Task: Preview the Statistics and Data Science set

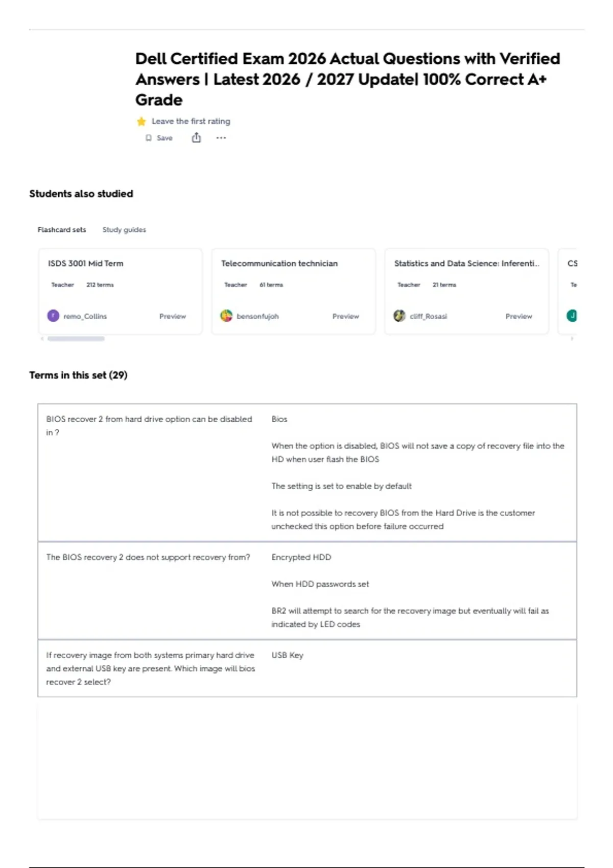Action: click(x=519, y=317)
